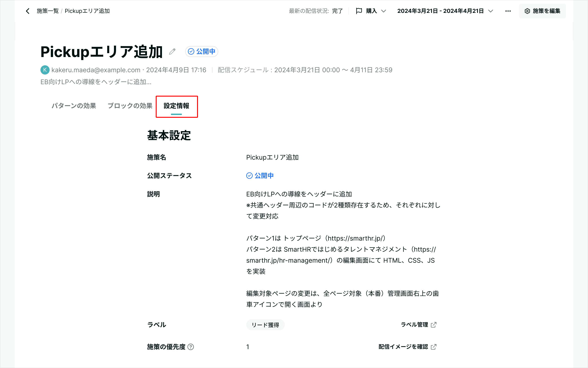The height and width of the screenshot is (368, 588).
Task: Click the 公開中 status badge near title
Action: (201, 52)
